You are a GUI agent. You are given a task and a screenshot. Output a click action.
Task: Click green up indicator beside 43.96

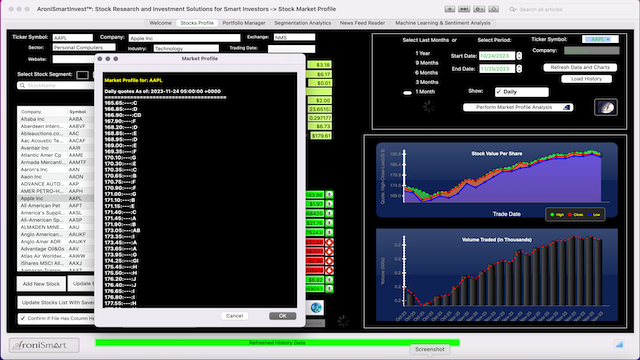(x=329, y=194)
